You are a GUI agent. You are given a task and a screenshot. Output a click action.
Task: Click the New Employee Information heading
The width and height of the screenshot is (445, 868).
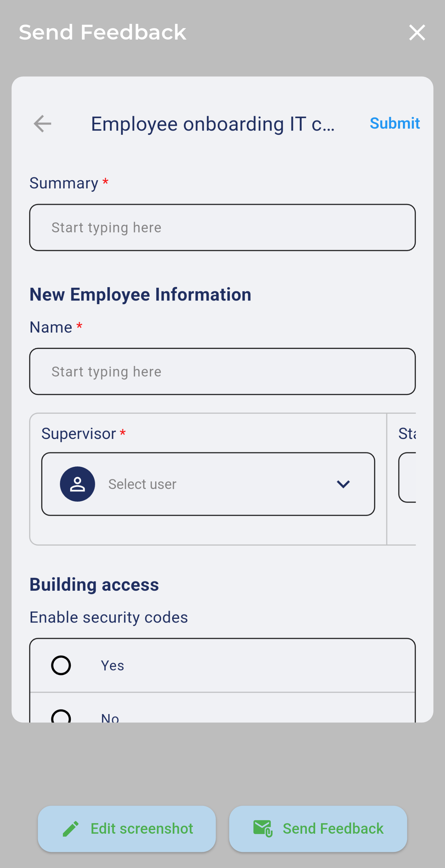pyautogui.click(x=141, y=294)
